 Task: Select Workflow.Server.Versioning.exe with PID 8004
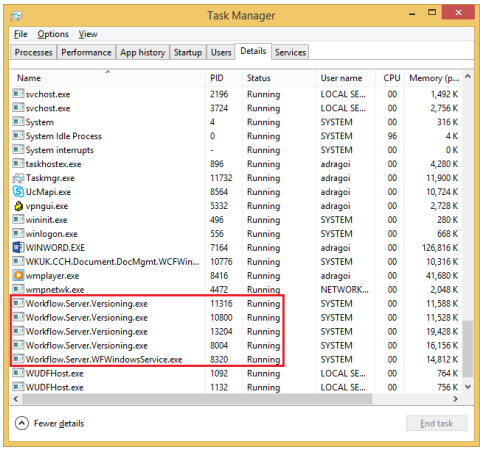236,345
